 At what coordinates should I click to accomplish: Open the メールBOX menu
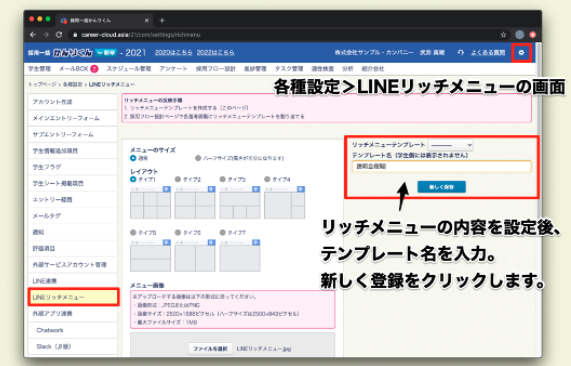(74, 68)
